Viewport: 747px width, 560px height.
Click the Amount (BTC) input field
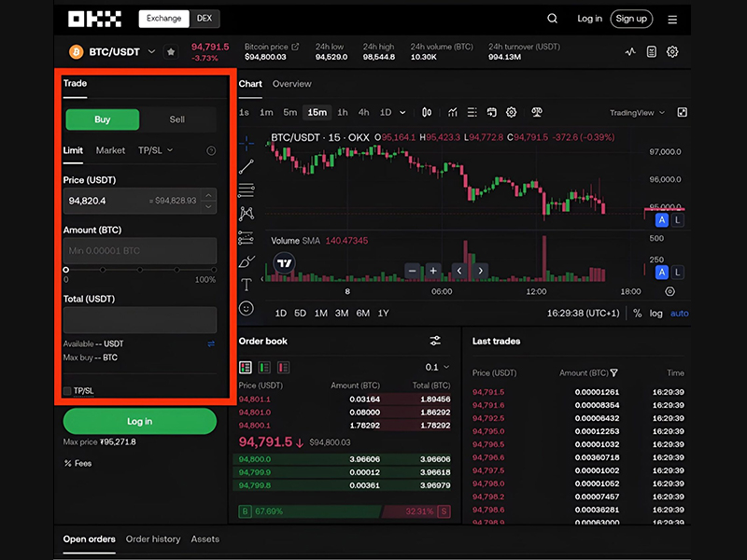[140, 250]
